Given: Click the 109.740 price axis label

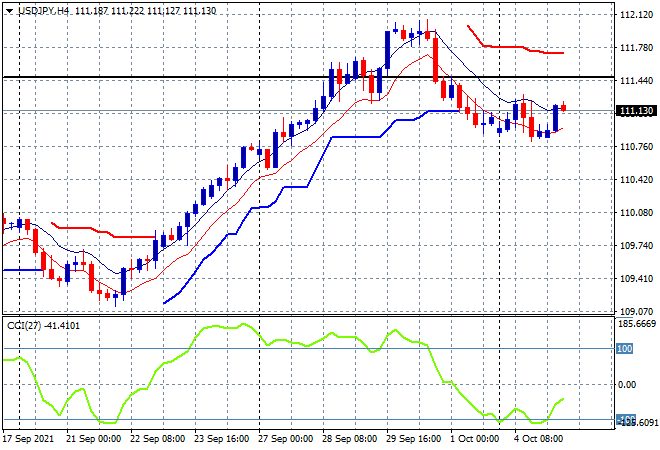Looking at the screenshot, I should [x=636, y=246].
